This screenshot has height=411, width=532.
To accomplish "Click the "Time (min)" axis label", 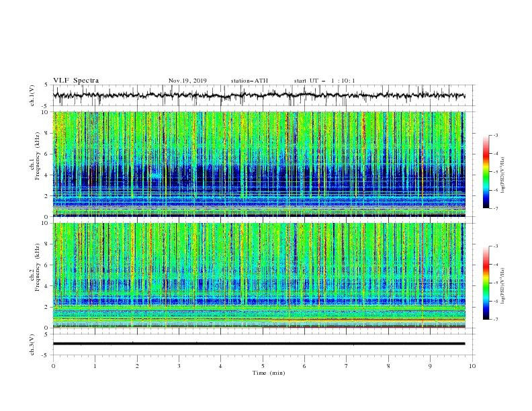I will (269, 373).
